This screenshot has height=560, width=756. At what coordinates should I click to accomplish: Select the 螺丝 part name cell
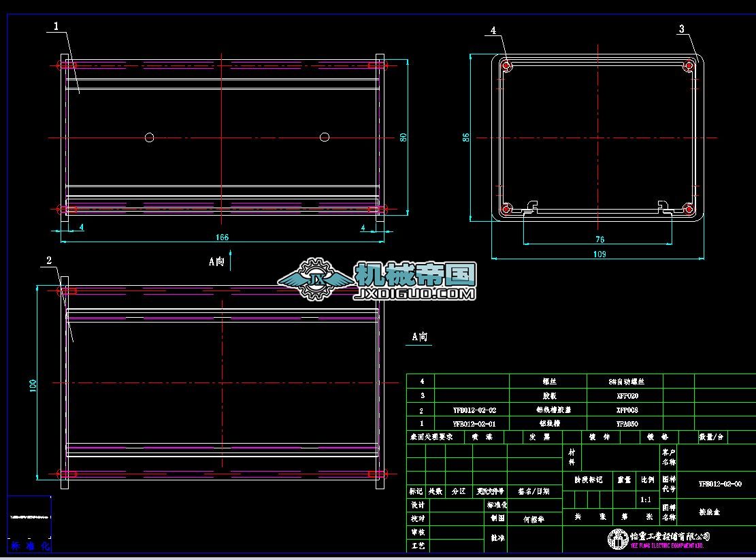(550, 381)
